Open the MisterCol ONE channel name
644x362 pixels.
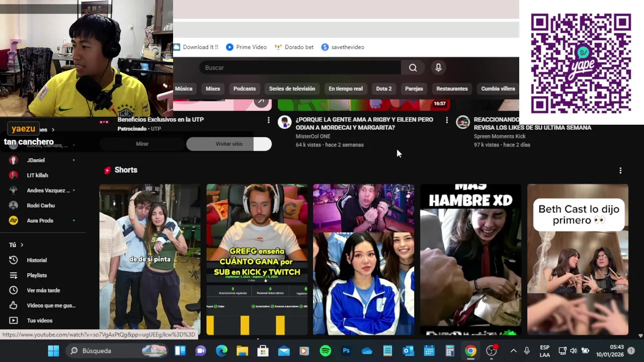pos(313,136)
